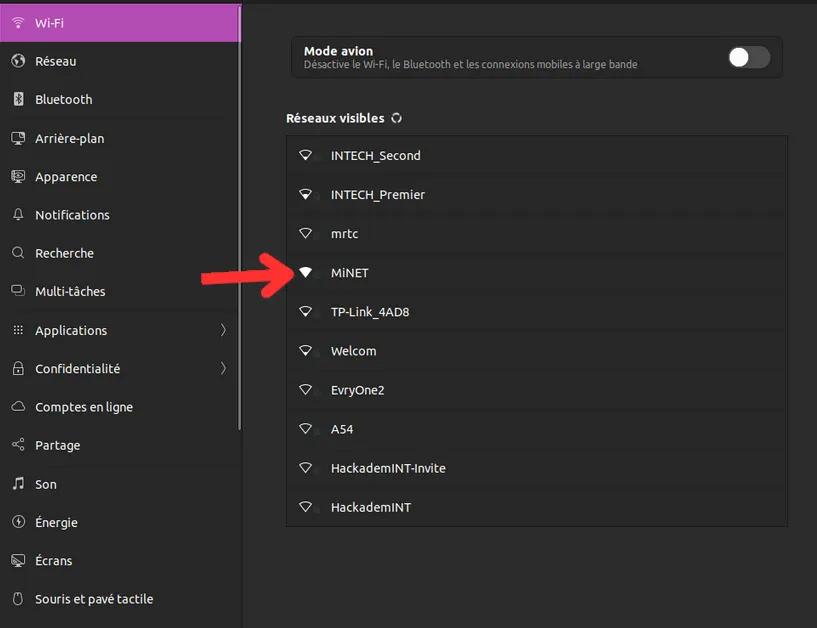
Task: Click the Multi-tâches icon
Action: tap(18, 291)
